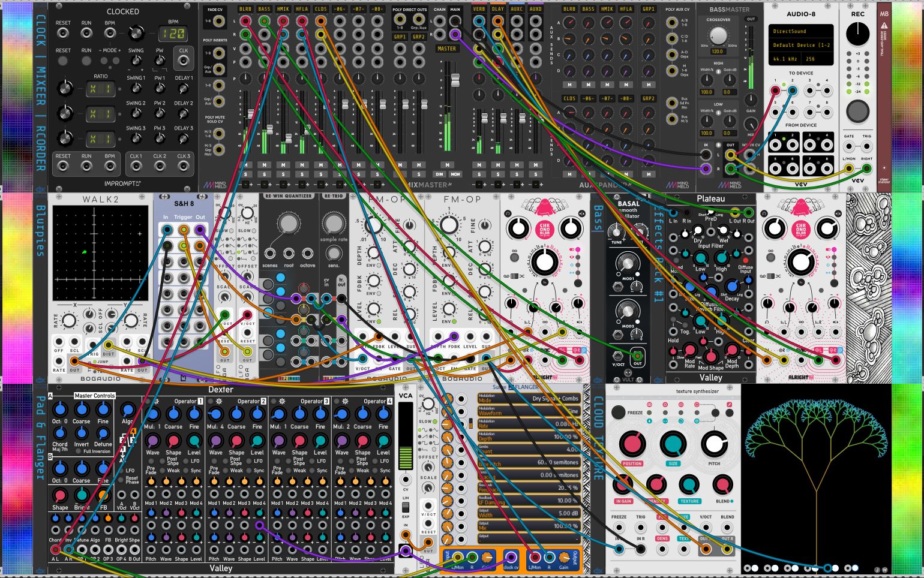
Task: Open the Default Device audio selector
Action: click(802, 45)
